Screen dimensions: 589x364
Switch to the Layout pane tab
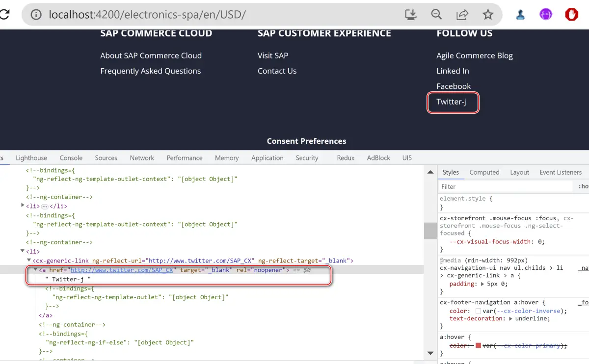[519, 172]
